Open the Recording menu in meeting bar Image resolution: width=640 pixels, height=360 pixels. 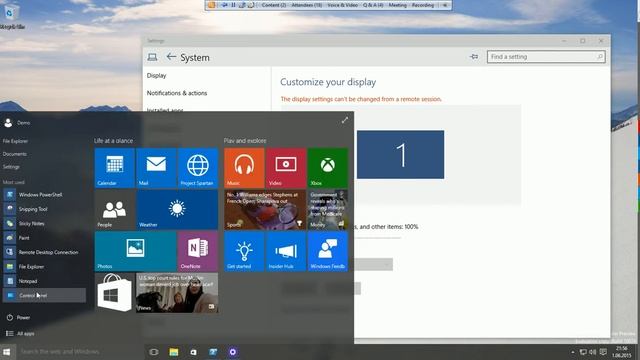(422, 5)
